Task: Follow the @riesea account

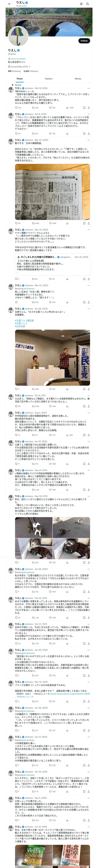Action: click(x=84, y=41)
